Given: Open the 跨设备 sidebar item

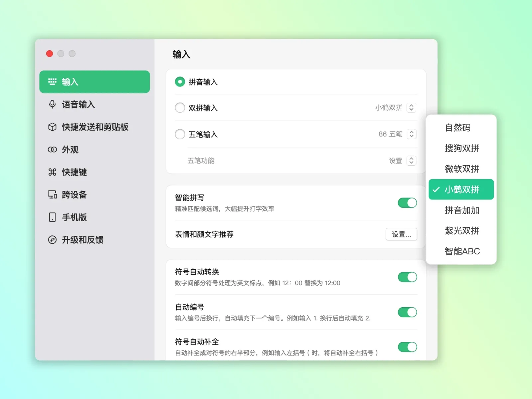Looking at the screenshot, I should tap(94, 195).
